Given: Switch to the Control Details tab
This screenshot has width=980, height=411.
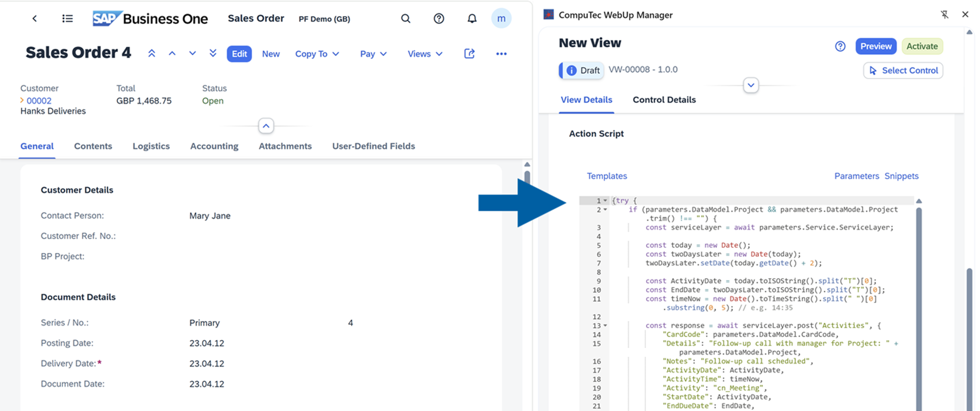Looking at the screenshot, I should click(x=664, y=100).
